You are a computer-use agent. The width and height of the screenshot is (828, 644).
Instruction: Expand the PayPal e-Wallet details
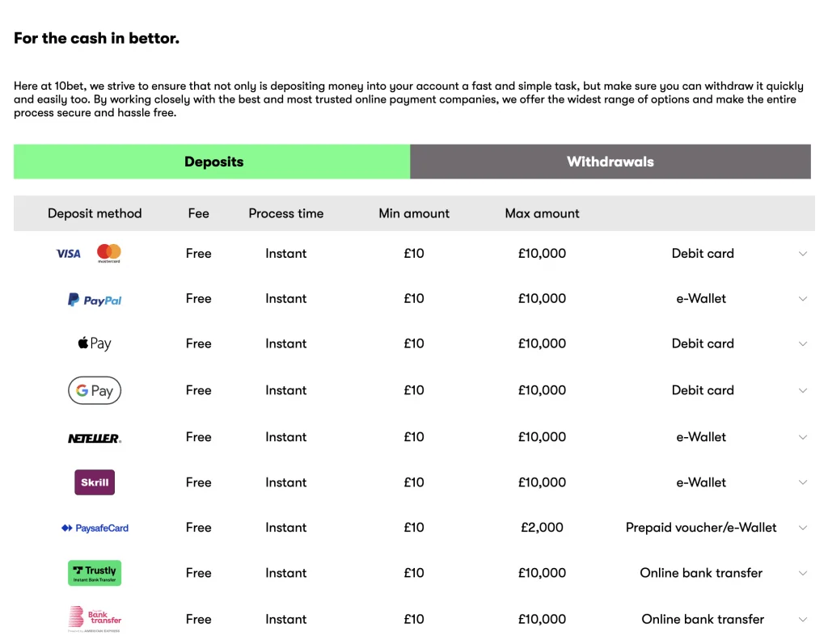pos(802,298)
